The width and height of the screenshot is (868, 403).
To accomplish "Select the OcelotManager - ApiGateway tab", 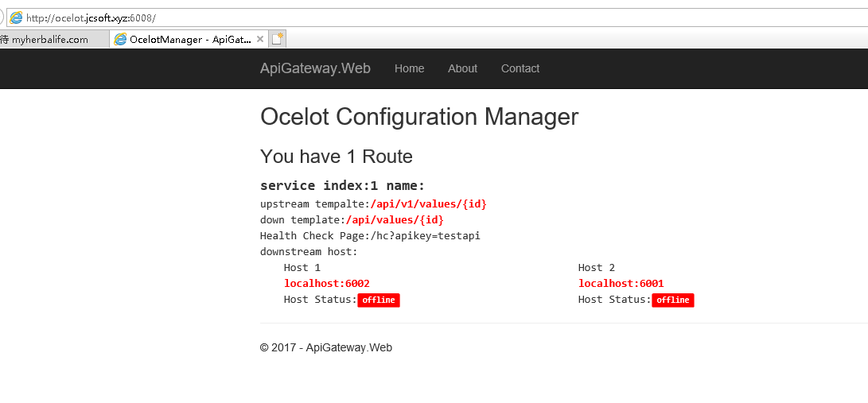I will pyautogui.click(x=189, y=39).
